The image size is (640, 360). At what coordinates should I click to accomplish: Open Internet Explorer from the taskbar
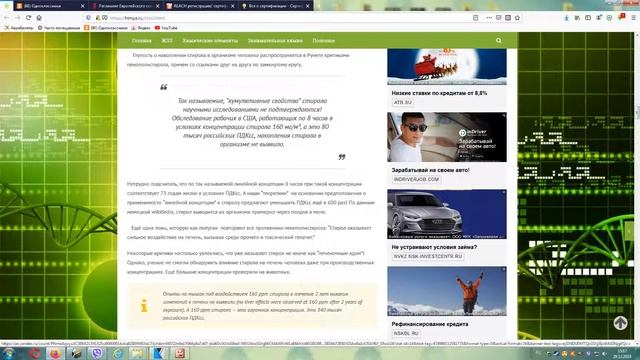coord(118,353)
